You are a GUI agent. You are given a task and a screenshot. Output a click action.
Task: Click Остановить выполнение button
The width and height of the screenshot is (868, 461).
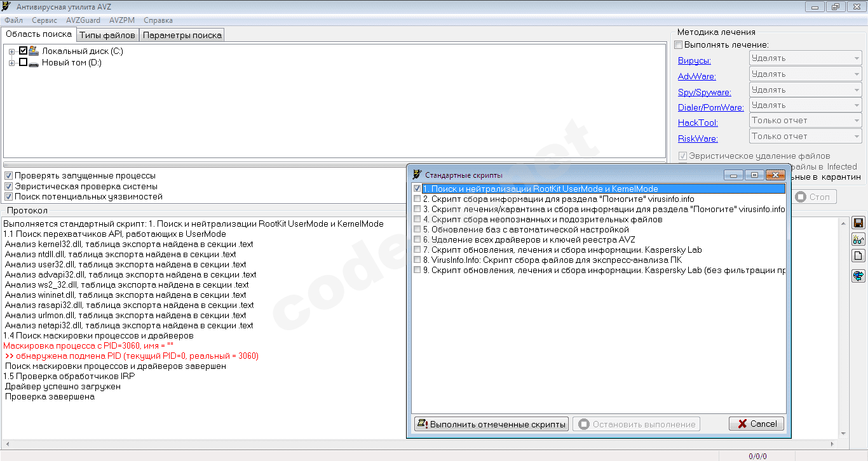point(637,424)
